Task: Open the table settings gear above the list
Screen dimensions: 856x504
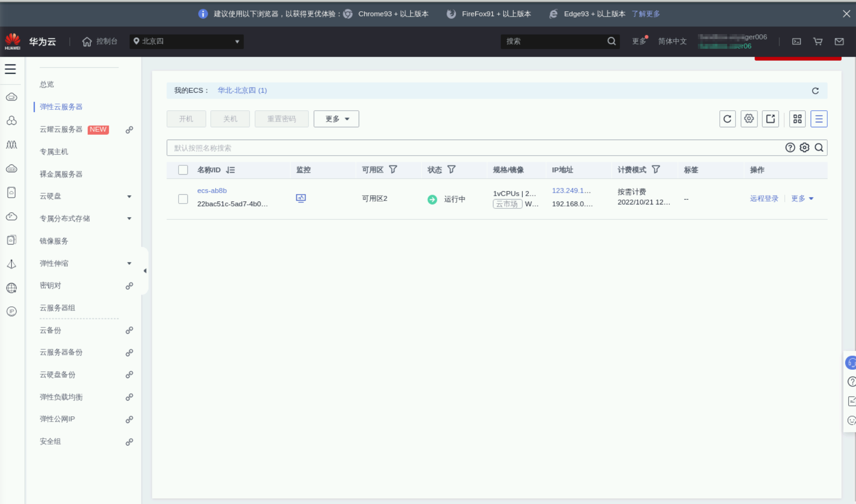Action: [749, 119]
